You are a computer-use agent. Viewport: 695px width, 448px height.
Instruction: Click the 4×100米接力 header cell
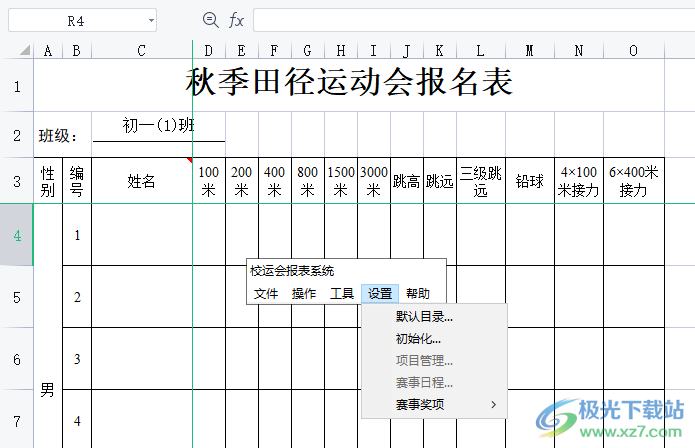[579, 181]
